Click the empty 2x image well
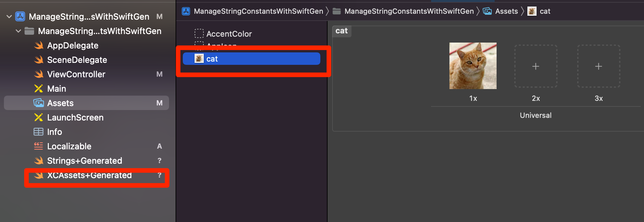 click(536, 66)
